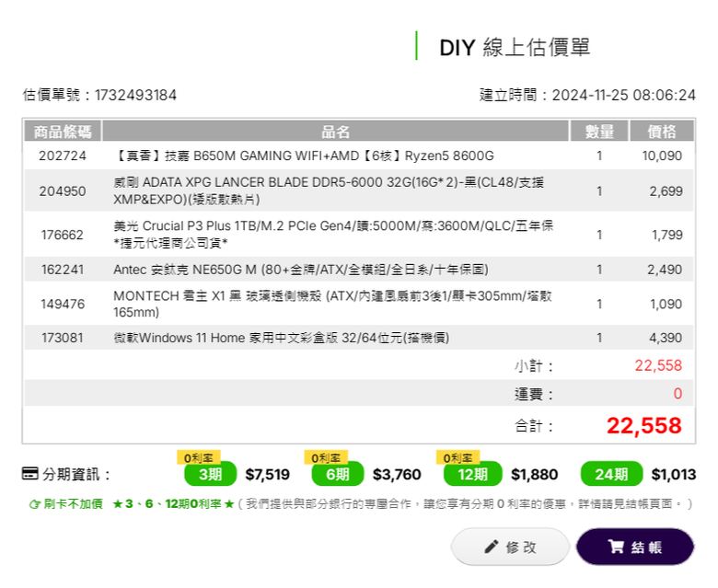
Task: Select the 3期 installment badge
Action: 210,474
